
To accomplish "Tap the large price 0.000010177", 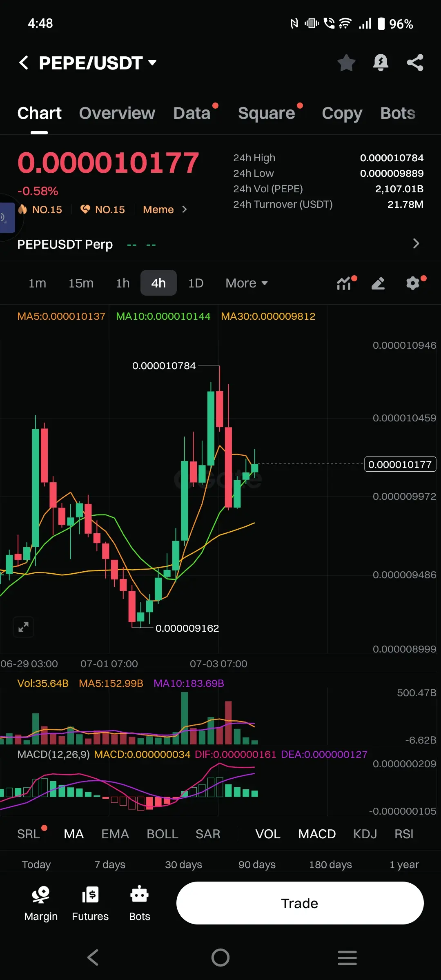I will click(x=108, y=163).
